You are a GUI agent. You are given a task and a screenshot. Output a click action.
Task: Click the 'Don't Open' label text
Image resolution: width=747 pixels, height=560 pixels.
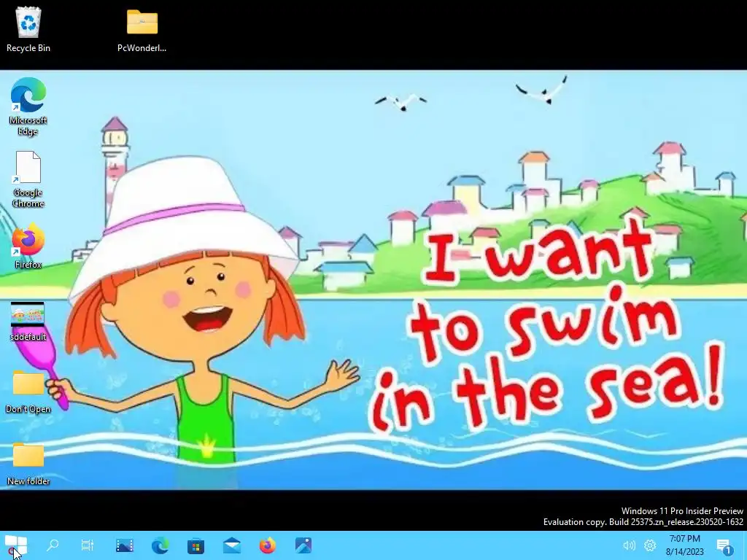28,409
